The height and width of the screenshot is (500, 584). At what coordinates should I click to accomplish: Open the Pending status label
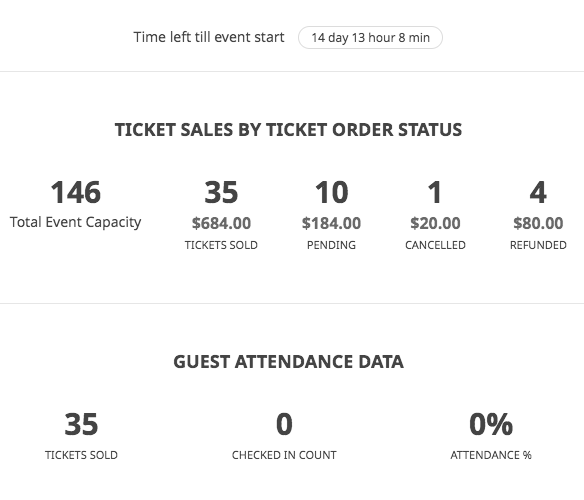tap(331, 245)
